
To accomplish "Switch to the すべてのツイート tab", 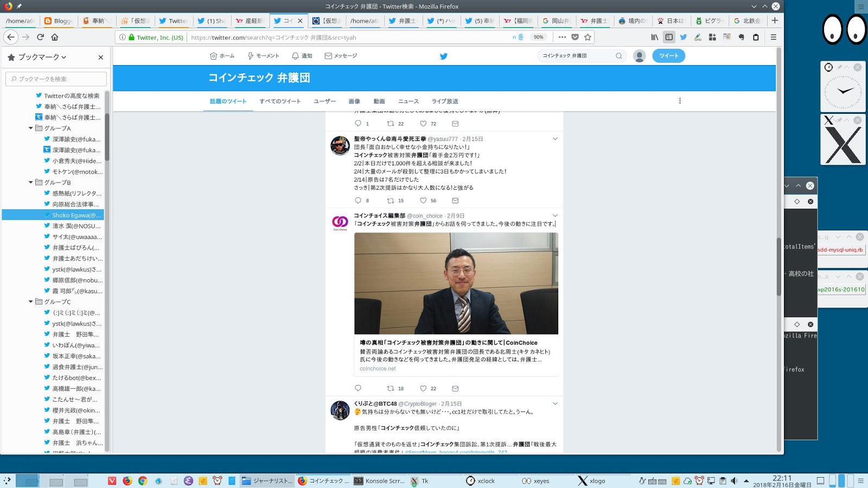I will coord(280,101).
